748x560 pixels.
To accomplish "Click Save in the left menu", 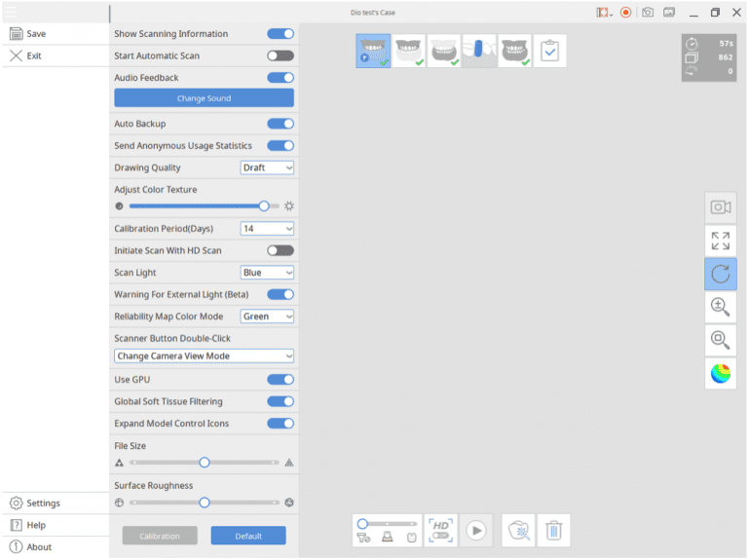I will click(56, 34).
